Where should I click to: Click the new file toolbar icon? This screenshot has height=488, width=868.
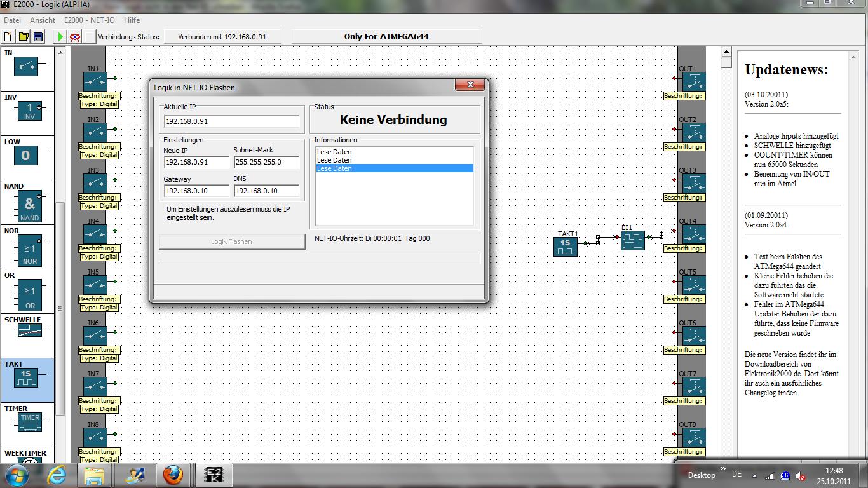[8, 37]
